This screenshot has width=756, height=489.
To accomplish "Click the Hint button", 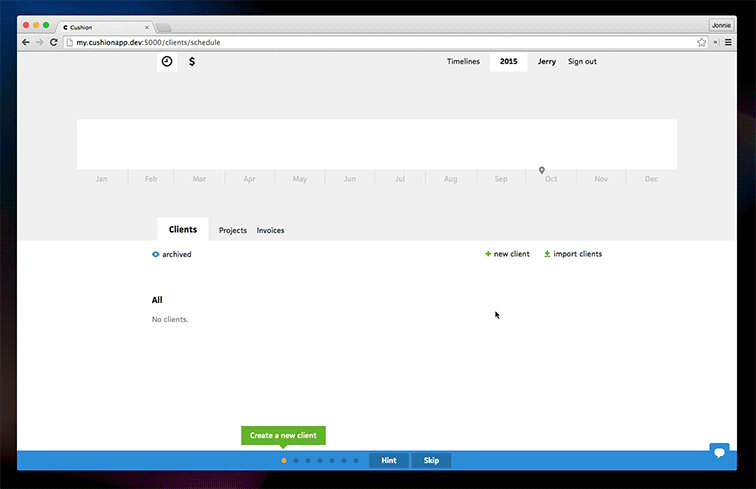I will tap(389, 460).
